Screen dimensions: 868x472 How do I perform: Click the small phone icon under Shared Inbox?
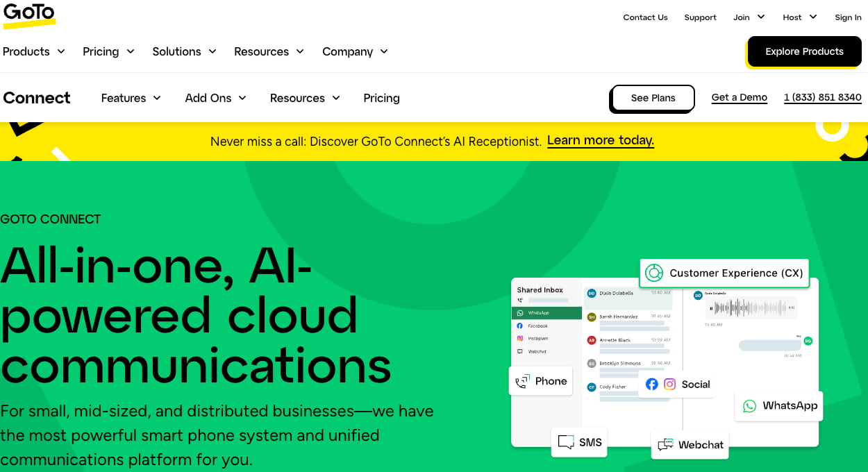[x=520, y=300]
